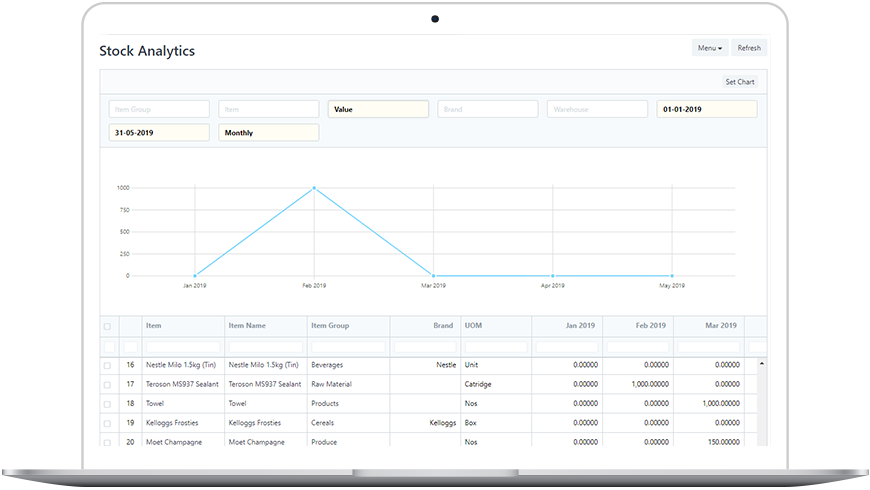
Task: Select the Warehouse filter field
Action: (597, 109)
